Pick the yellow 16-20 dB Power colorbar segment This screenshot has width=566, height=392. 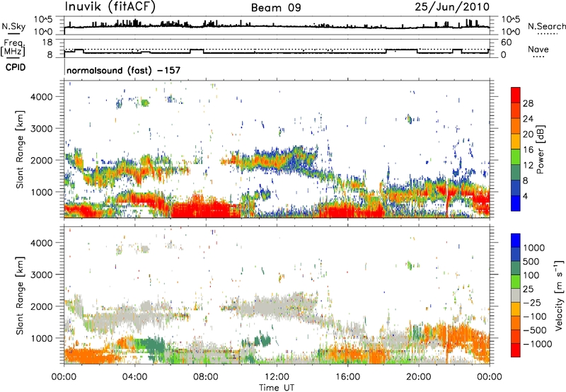click(516, 142)
